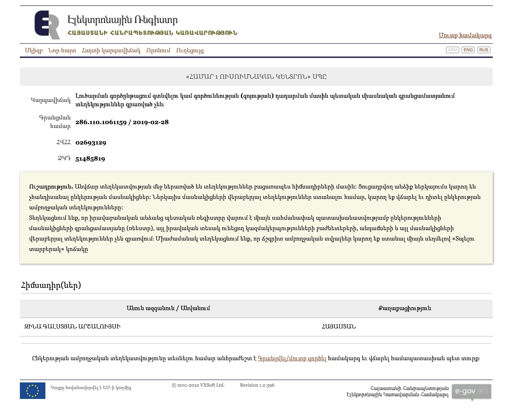Screen dimensions: 511x420
Task: Click the Գրանցման համար label
Action: tap(55, 122)
